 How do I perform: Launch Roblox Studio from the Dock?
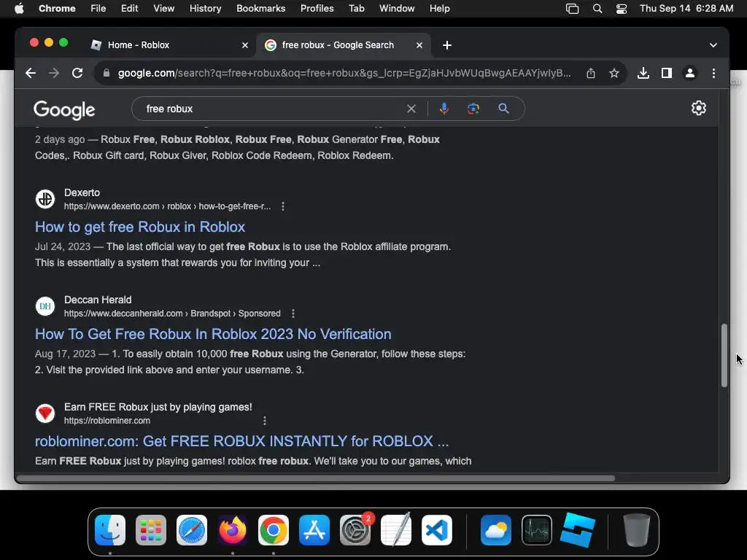click(x=578, y=530)
